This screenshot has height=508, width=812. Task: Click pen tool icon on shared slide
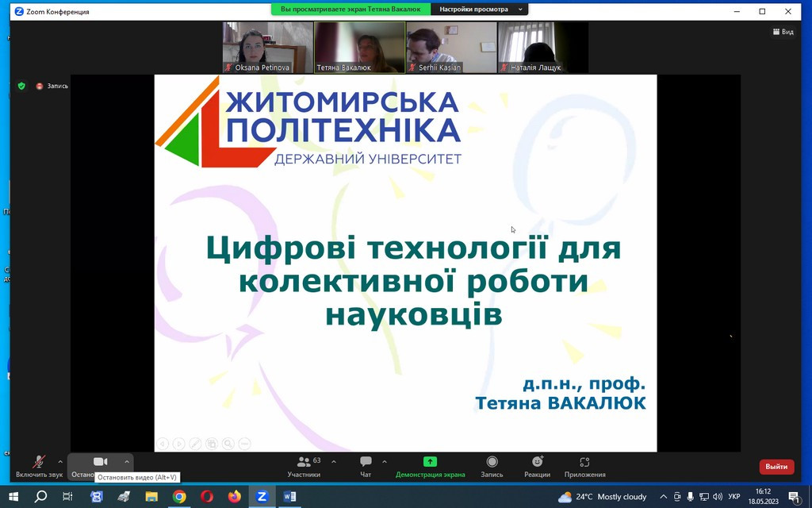pyautogui.click(x=195, y=444)
